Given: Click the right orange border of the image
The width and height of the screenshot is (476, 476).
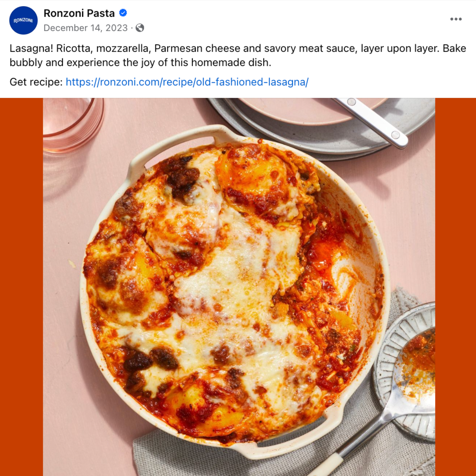Looking at the screenshot, I should coord(455,287).
